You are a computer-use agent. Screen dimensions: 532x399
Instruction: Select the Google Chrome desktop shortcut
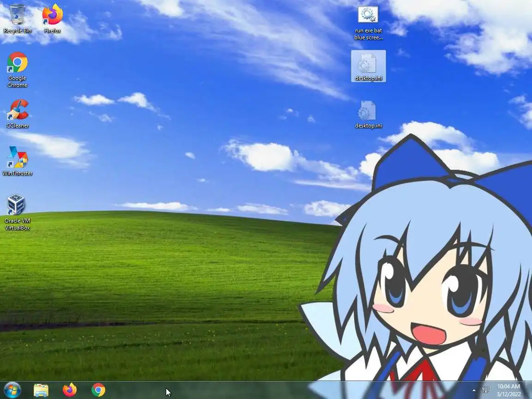point(17,70)
